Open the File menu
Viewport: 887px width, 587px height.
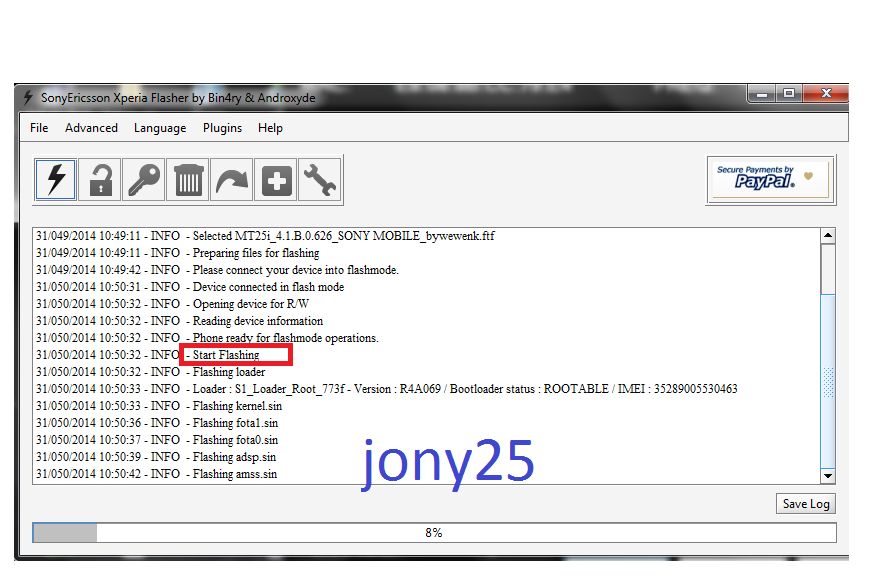39,128
